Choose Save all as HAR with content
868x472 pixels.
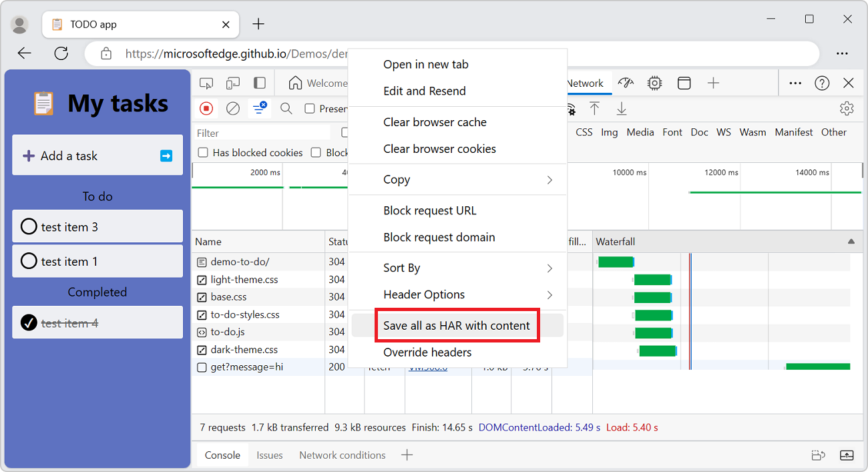[457, 326]
